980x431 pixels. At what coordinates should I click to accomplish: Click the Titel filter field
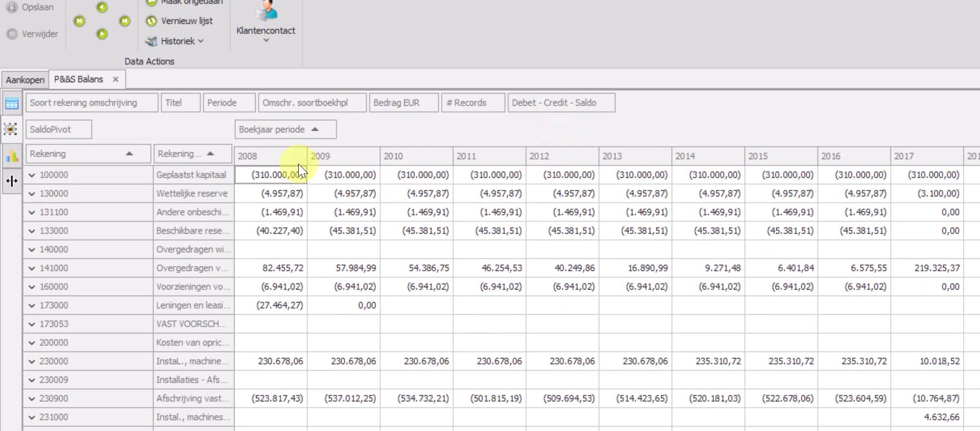point(180,103)
